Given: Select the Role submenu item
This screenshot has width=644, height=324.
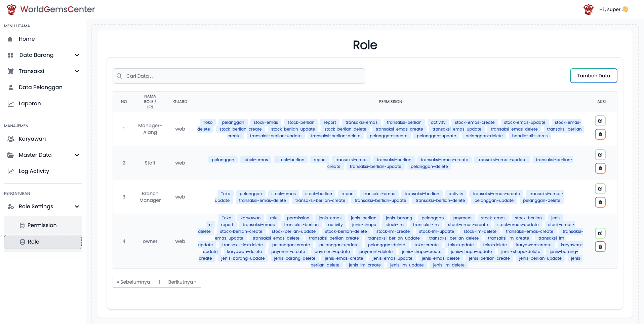Looking at the screenshot, I should [x=43, y=242].
